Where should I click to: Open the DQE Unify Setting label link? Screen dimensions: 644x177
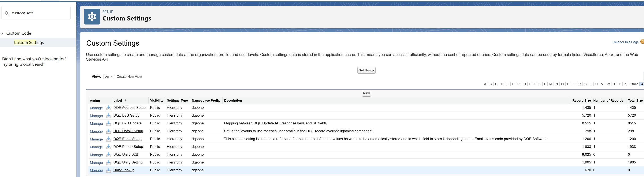point(128,162)
